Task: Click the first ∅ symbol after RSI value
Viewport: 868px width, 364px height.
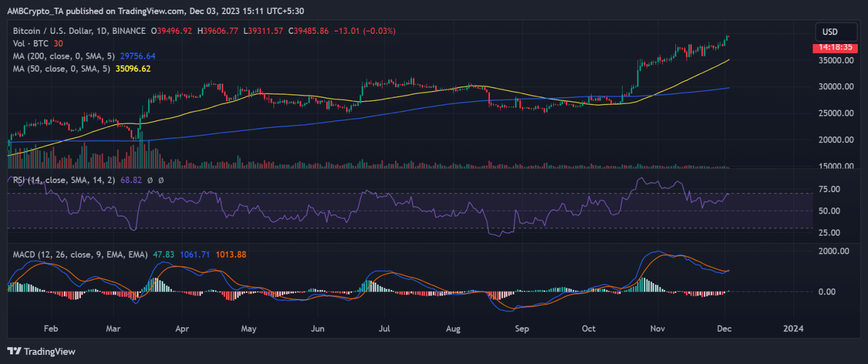Action: pos(149,180)
